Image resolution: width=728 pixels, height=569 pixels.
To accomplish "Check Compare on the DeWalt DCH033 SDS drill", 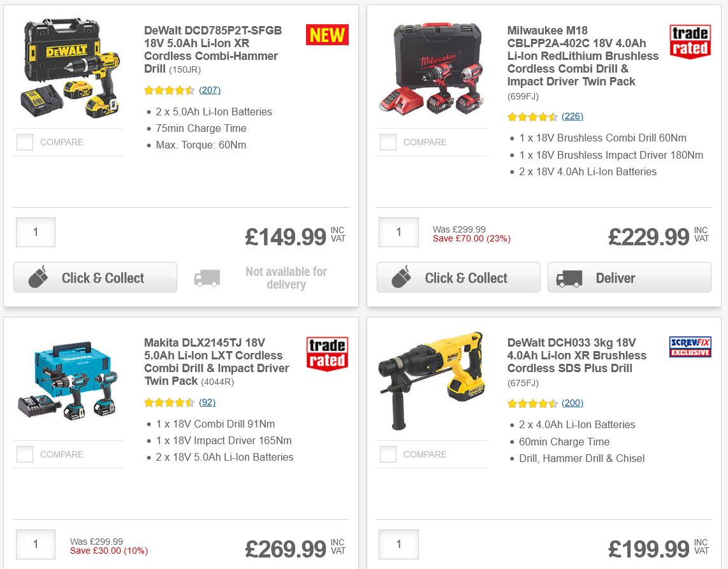I will pos(388,454).
